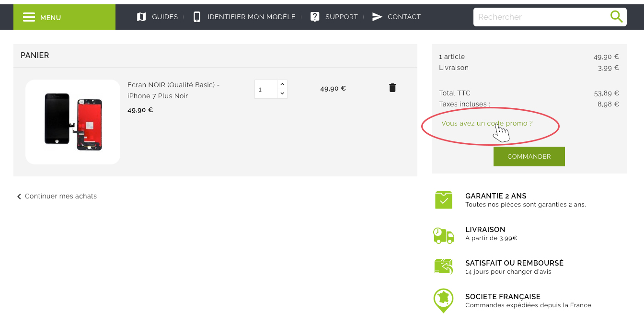
Task: Click the Contact paper plane icon
Action: pos(377,17)
